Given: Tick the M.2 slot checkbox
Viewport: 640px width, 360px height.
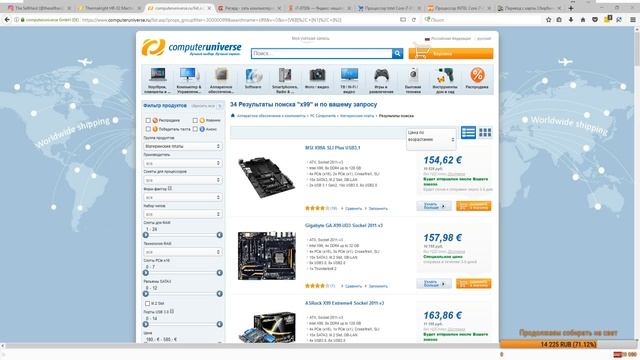Looking at the screenshot, I should click(148, 303).
